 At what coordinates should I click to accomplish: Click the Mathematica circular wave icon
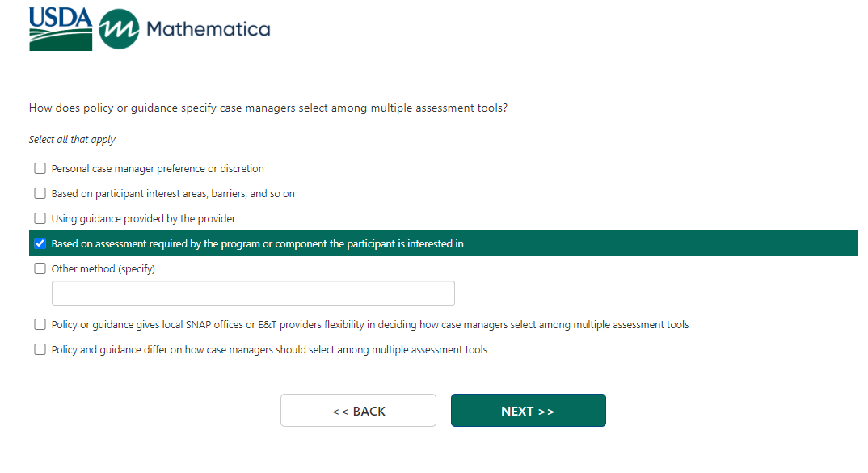point(118,30)
